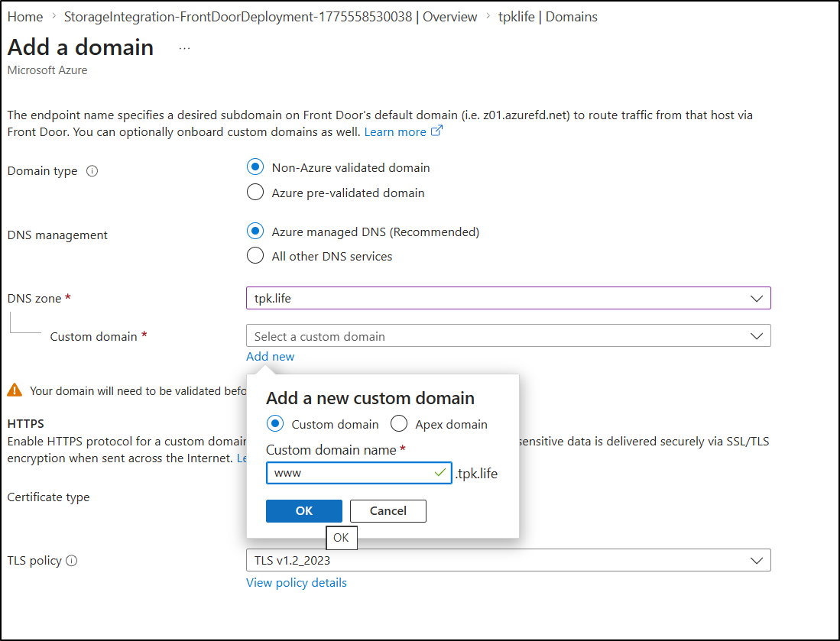Choose All other DNS services
The width and height of the screenshot is (840, 641).
[x=255, y=256]
